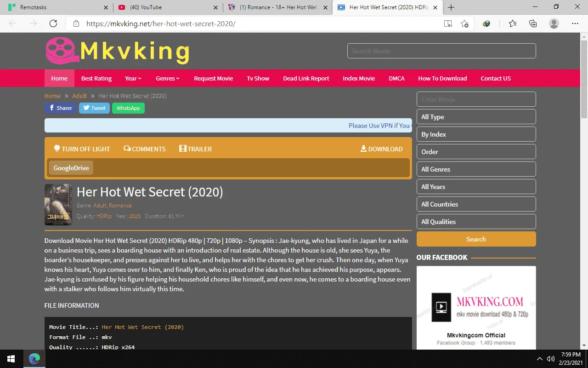Click the DOWNLOAD button
Image resolution: width=588 pixels, height=368 pixels.
click(x=381, y=149)
